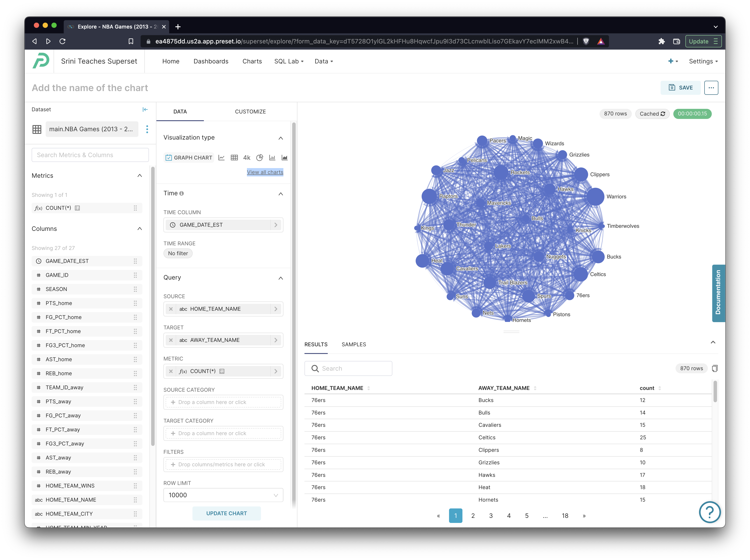This screenshot has width=750, height=560.
Task: Open the Samples tab
Action: coord(354,344)
